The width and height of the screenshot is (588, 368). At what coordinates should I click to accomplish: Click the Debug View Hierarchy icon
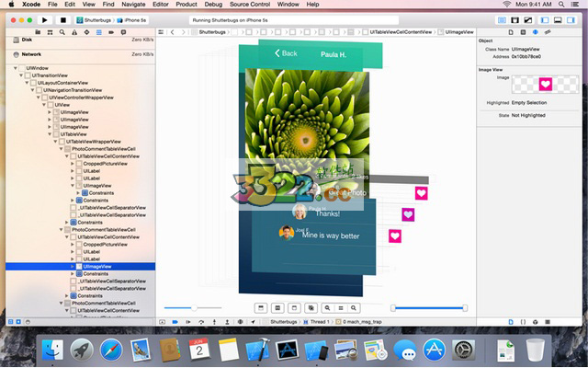241,322
